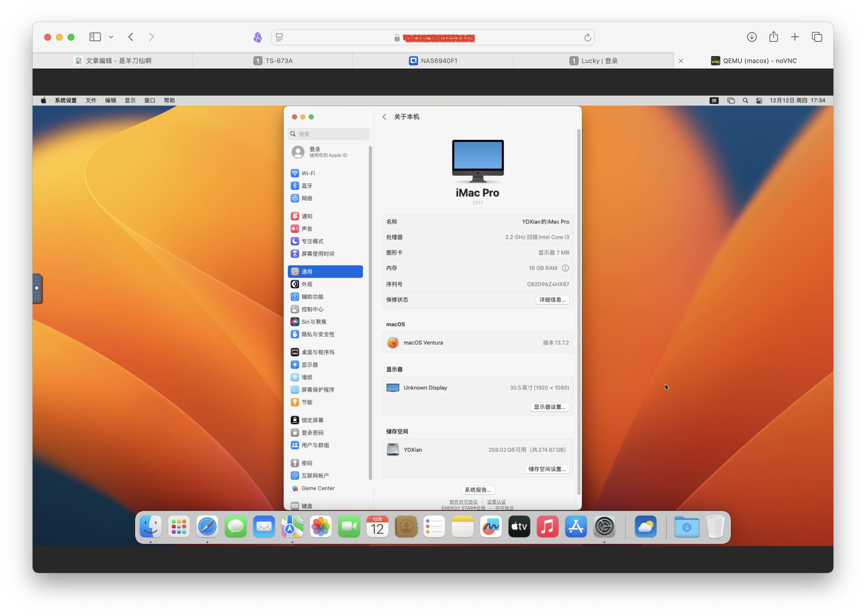The image size is (866, 616).
Task: Click the search field in System Settings
Action: 328,134
